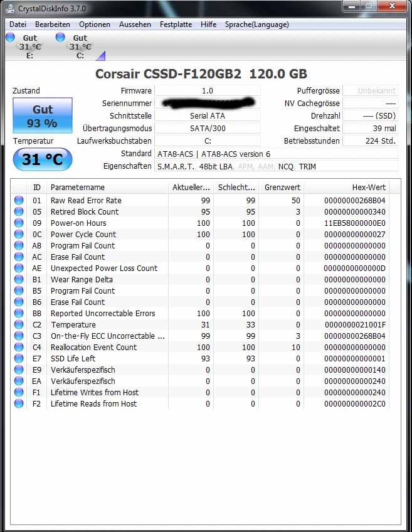Click status orb for Unexpected Power Loss Count

19,268
